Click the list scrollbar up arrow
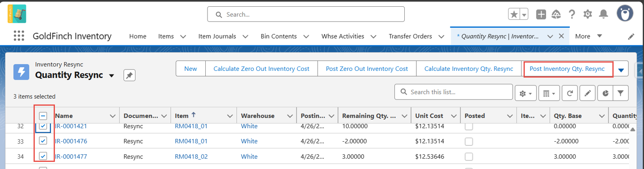644x169 pixels. pos(633,130)
